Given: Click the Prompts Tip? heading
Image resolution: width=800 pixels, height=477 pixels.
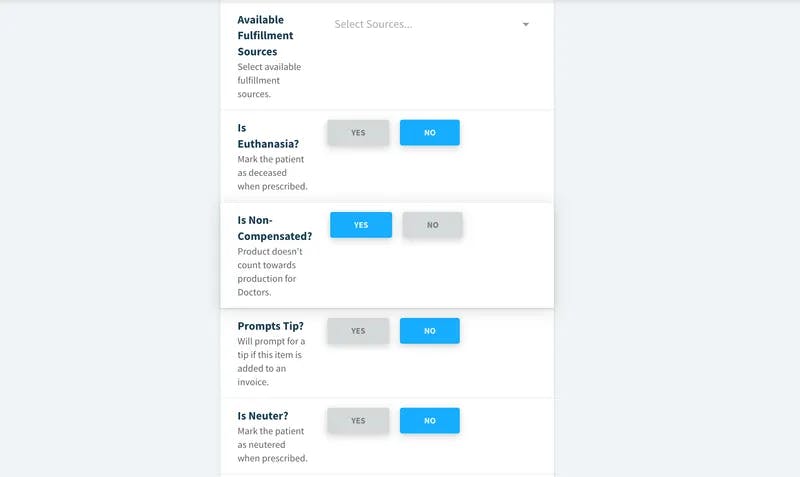Looking at the screenshot, I should 270,325.
